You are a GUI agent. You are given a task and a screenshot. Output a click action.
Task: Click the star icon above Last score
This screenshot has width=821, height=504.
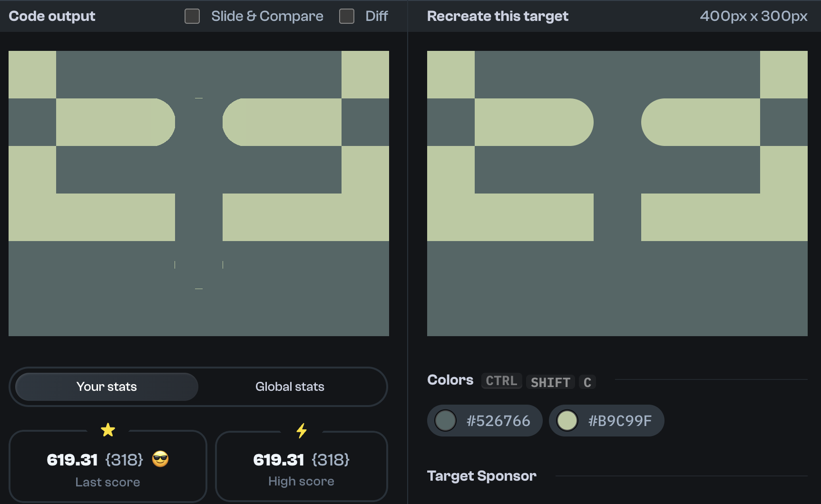pyautogui.click(x=108, y=429)
